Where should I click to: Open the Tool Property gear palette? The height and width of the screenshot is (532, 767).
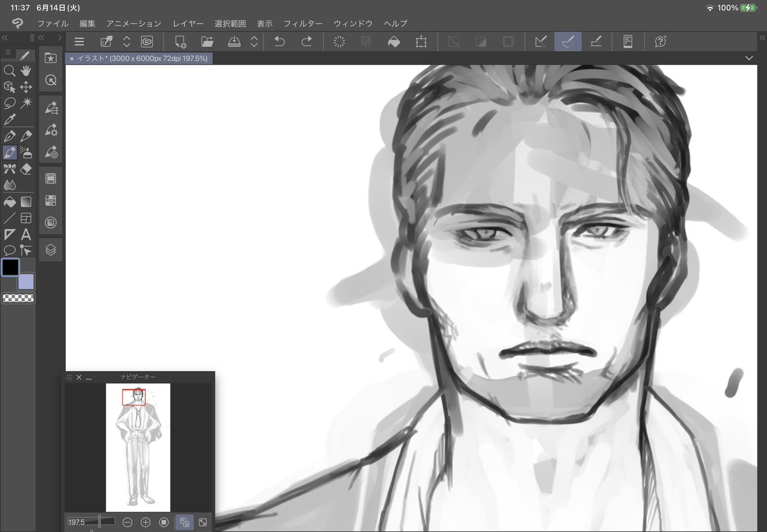pyautogui.click(x=50, y=130)
